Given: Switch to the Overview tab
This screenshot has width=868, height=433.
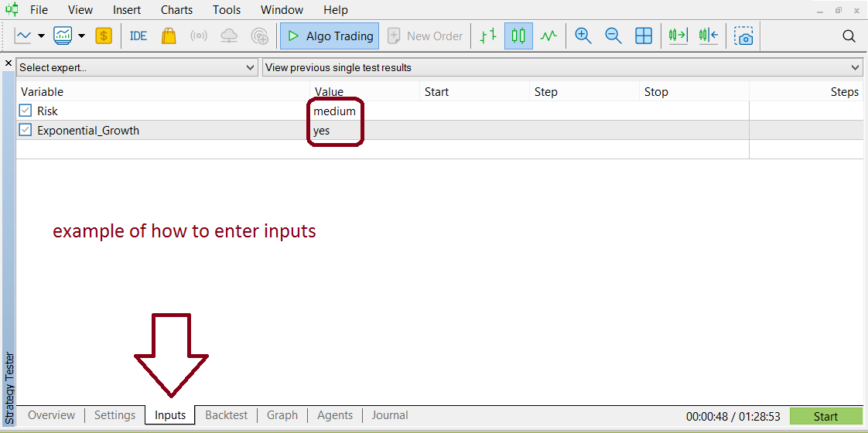Looking at the screenshot, I should [x=51, y=415].
